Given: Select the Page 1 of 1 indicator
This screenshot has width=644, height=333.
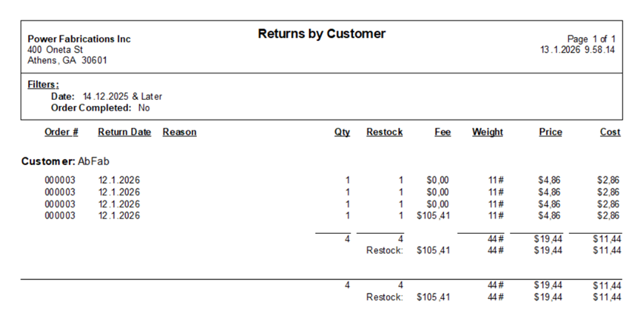Looking at the screenshot, I should 592,39.
